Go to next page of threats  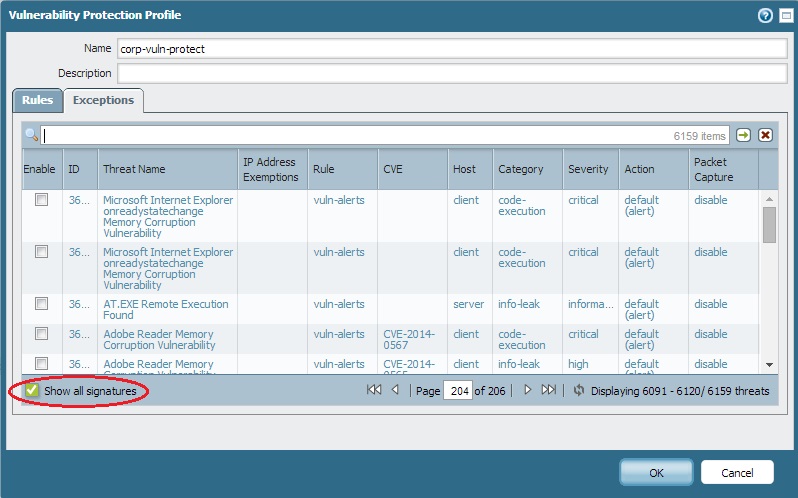point(527,390)
